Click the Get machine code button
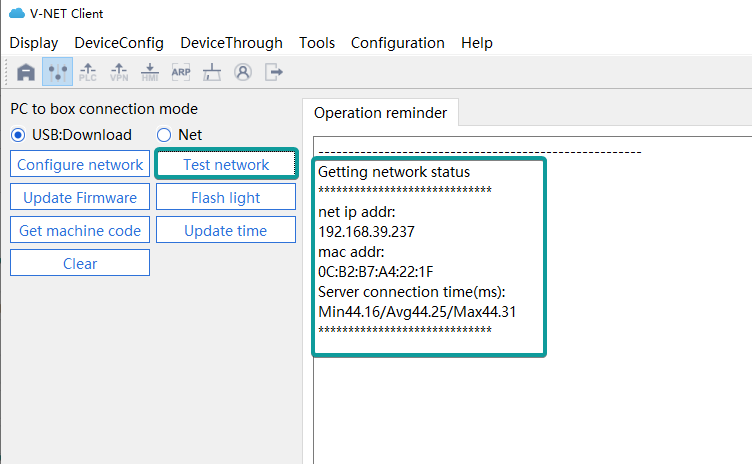The image size is (752, 464). [x=80, y=230]
